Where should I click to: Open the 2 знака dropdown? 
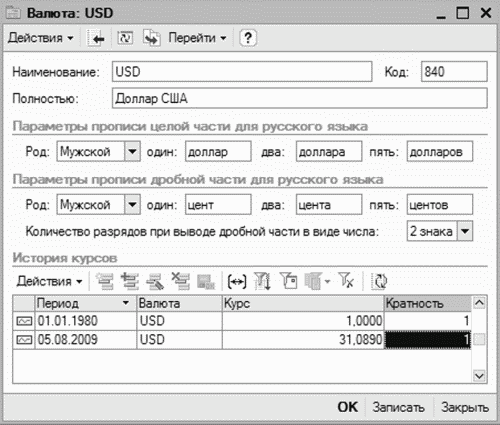465,231
